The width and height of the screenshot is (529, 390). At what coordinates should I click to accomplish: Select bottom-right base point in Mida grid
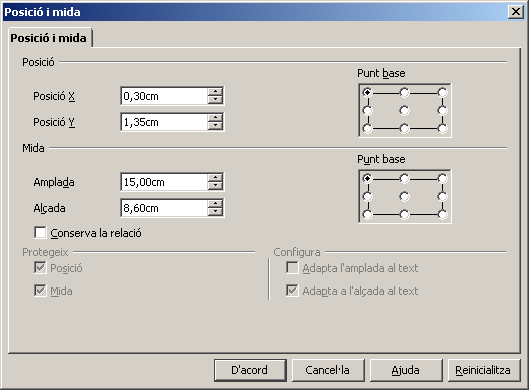coord(442,214)
